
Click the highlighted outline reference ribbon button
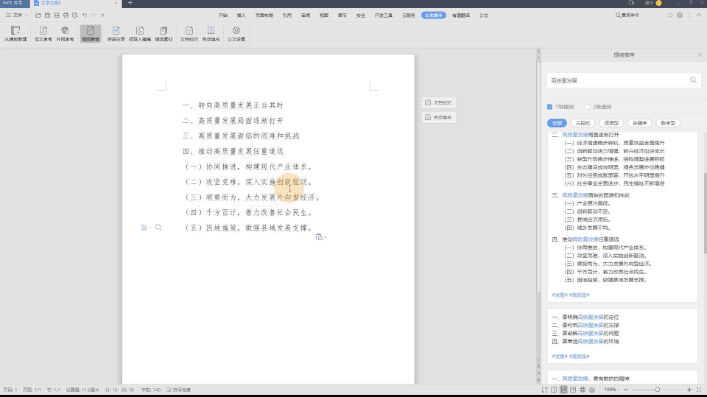coord(91,33)
